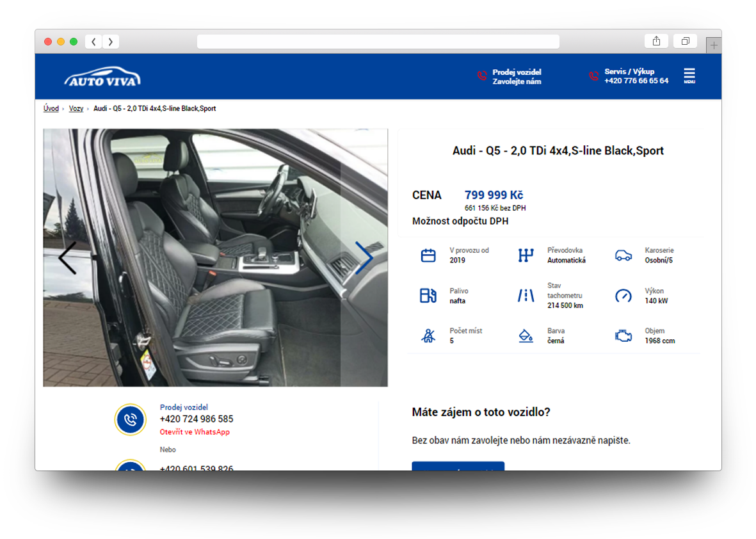The height and width of the screenshot is (539, 756).
Task: Open the Úvod breadcrumb link
Action: click(x=51, y=108)
